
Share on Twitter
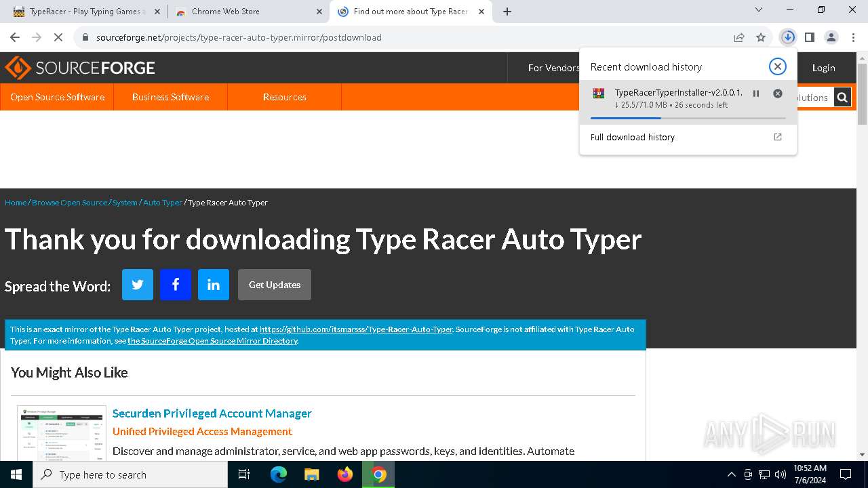138,285
